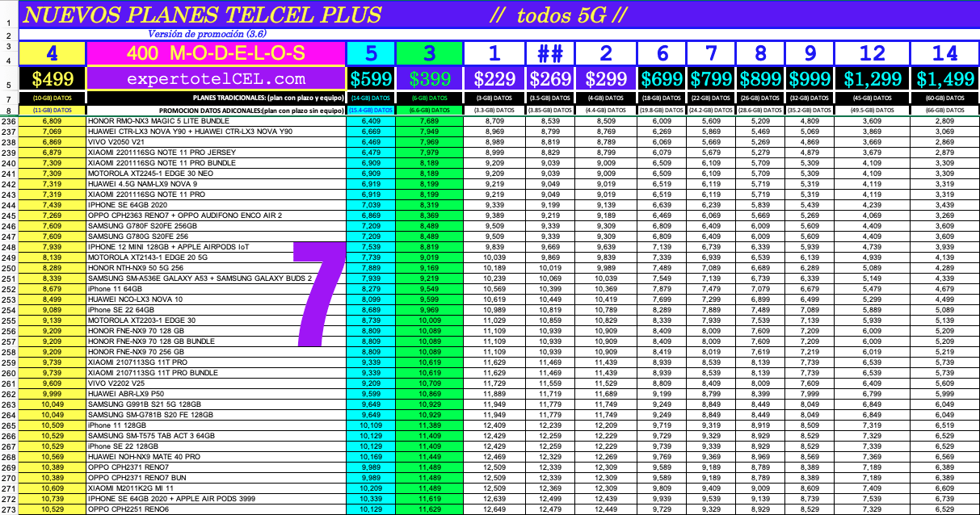Viewport: 980px width, 515px height.
Task: Click the $699 price cell
Action: 662,79
